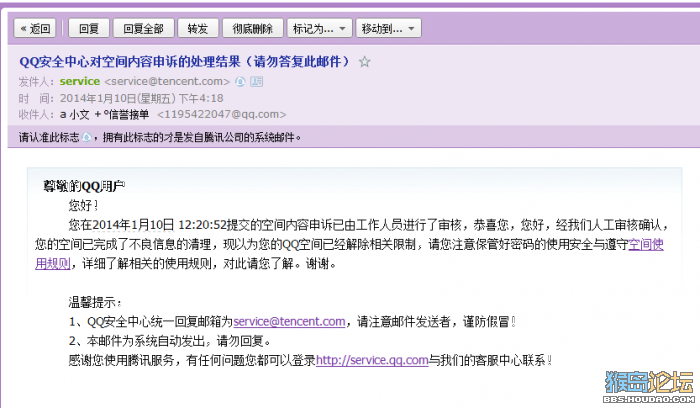Open the http://service.qq.com link

coord(372,360)
